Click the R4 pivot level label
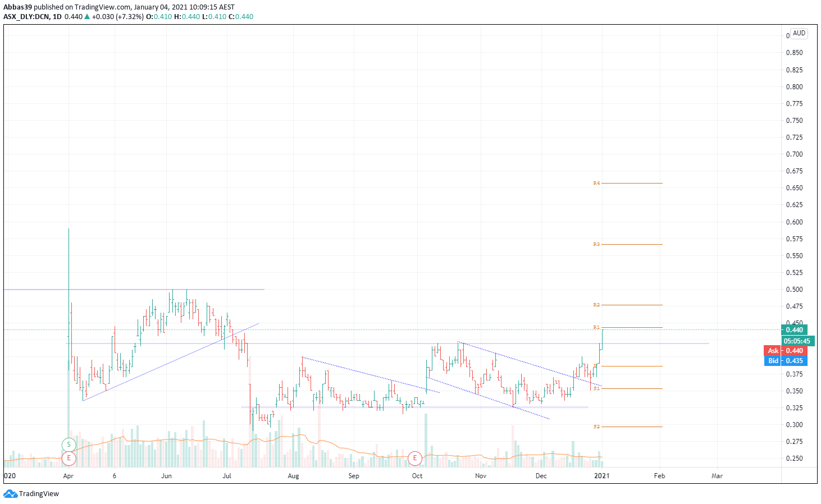Viewport: 821px width, 504px height. click(x=596, y=183)
